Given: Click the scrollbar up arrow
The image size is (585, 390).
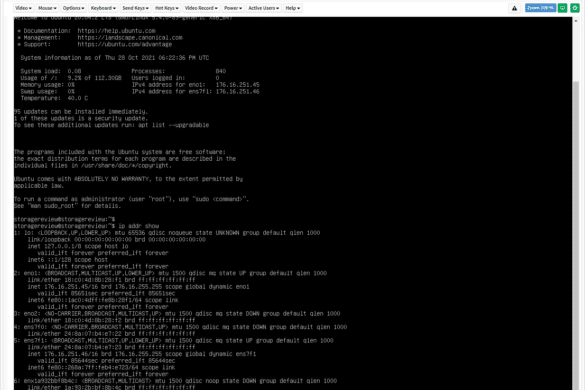Looking at the screenshot, I should [576, 21].
